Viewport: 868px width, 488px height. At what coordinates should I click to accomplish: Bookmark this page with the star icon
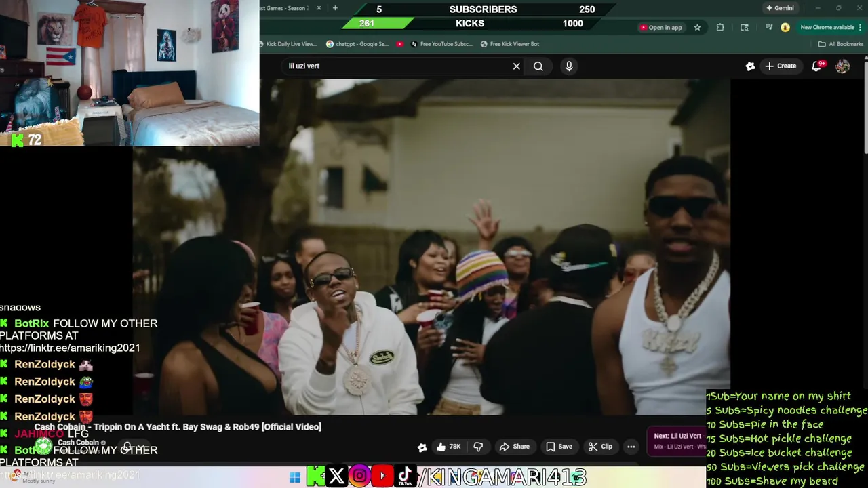coord(697,27)
